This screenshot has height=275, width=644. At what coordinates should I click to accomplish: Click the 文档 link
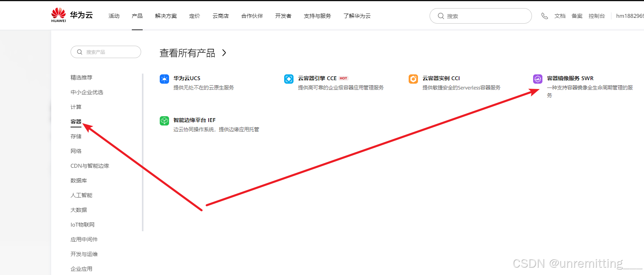click(560, 16)
